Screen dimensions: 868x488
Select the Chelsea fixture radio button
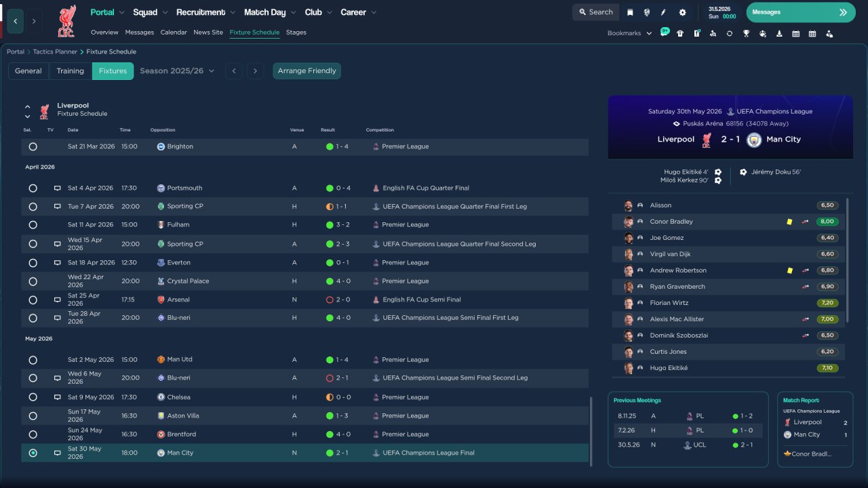[33, 397]
